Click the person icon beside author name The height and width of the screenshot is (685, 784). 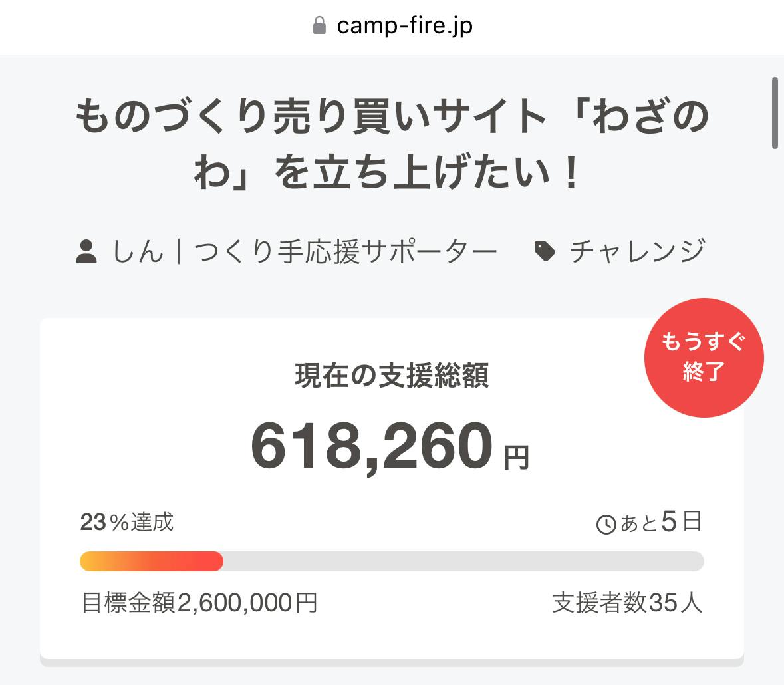(86, 252)
